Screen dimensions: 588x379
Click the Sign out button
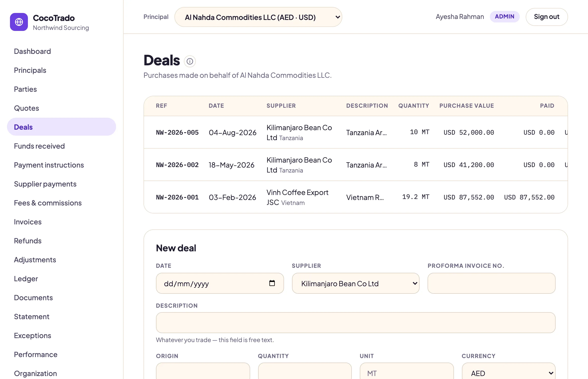[547, 17]
